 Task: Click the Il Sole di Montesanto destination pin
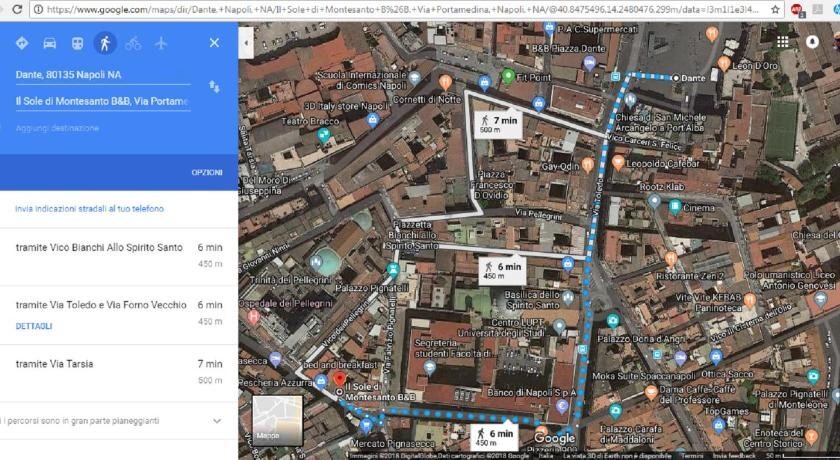[x=340, y=383]
